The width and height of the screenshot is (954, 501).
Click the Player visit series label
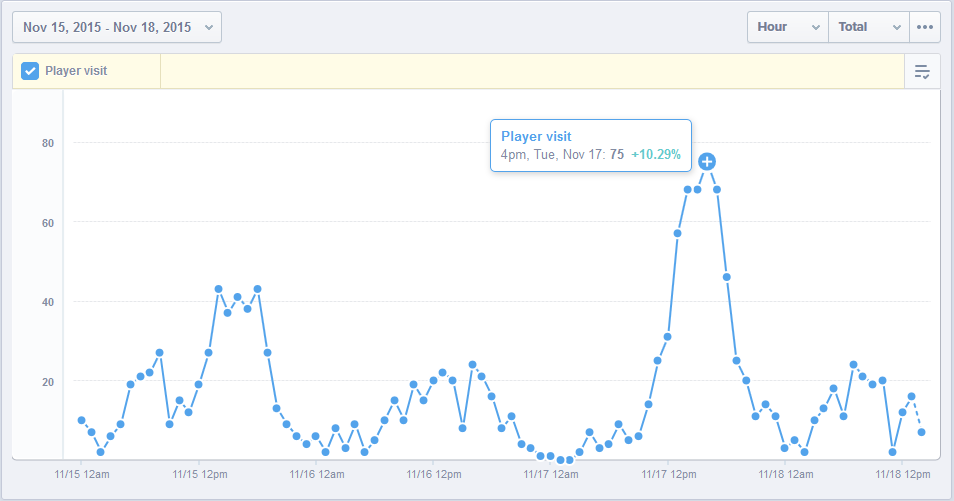[x=76, y=71]
